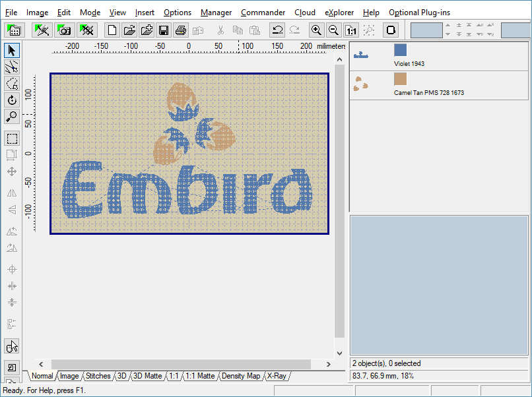Open the Edit menu
The height and width of the screenshot is (397, 532).
tap(64, 13)
